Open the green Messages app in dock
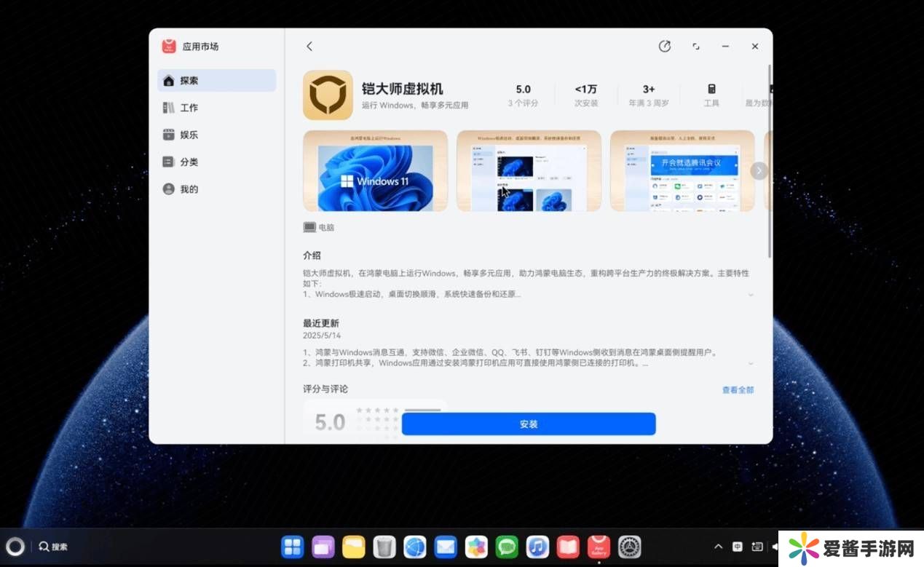Image resolution: width=924 pixels, height=567 pixels. click(x=507, y=547)
